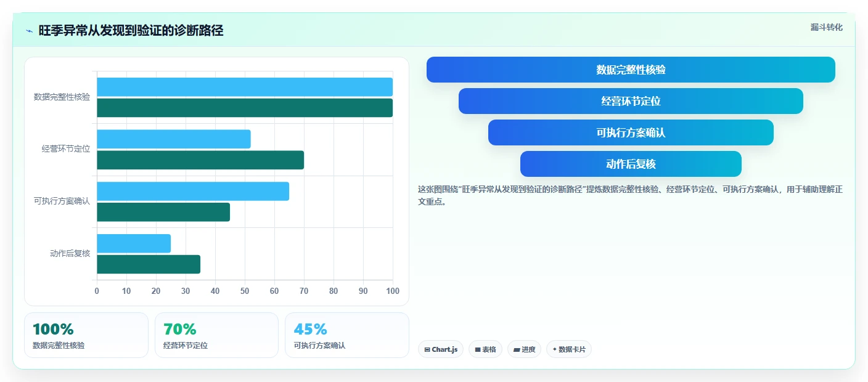Click the lightning icon beside the title
The width and height of the screenshot is (868, 382).
tap(29, 31)
